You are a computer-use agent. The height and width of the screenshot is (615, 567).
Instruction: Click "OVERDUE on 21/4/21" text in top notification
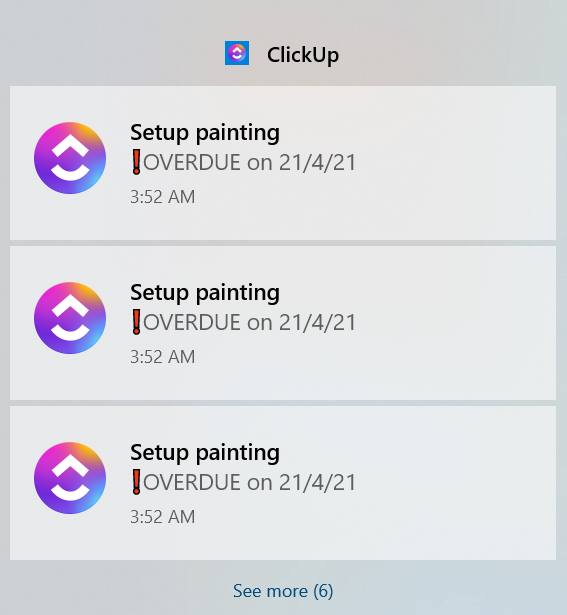pyautogui.click(x=249, y=162)
